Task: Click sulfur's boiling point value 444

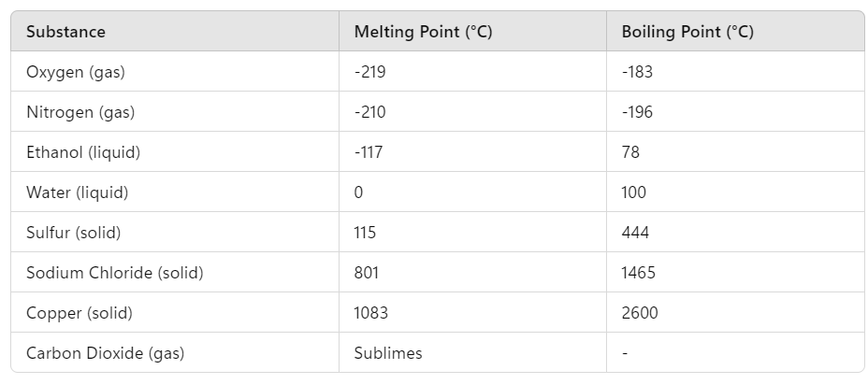Action: [x=635, y=233]
